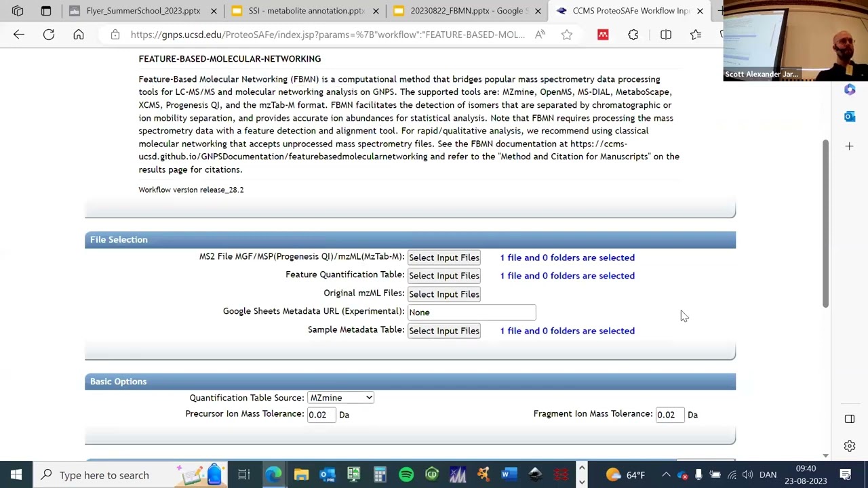This screenshot has width=868, height=488.
Task: Go back with the browser back arrow
Action: [19, 35]
